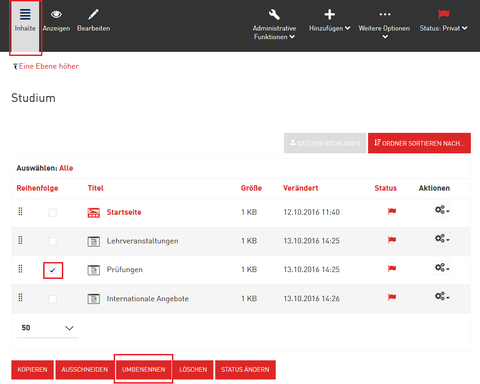Click the Aktionen column header
Viewport: 480px width, 384px height.
tap(434, 188)
